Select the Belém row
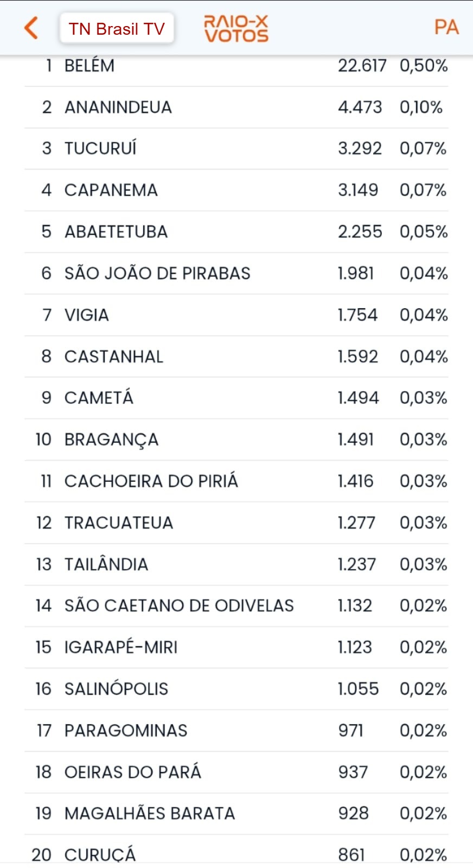 coord(237,69)
